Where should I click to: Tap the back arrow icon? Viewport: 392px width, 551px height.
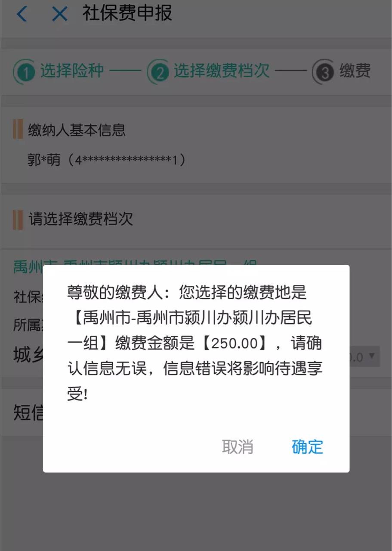pyautogui.click(x=22, y=14)
